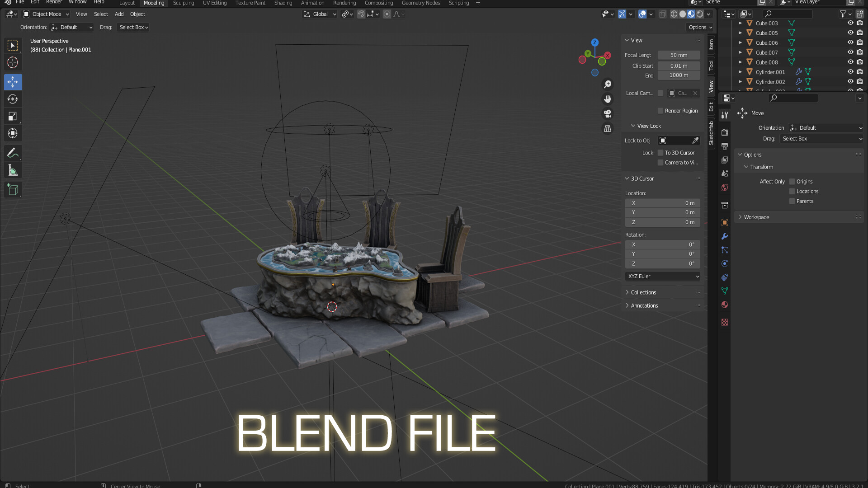Hide Cube.006 in the outliner
This screenshot has height=488, width=868.
[850, 42]
